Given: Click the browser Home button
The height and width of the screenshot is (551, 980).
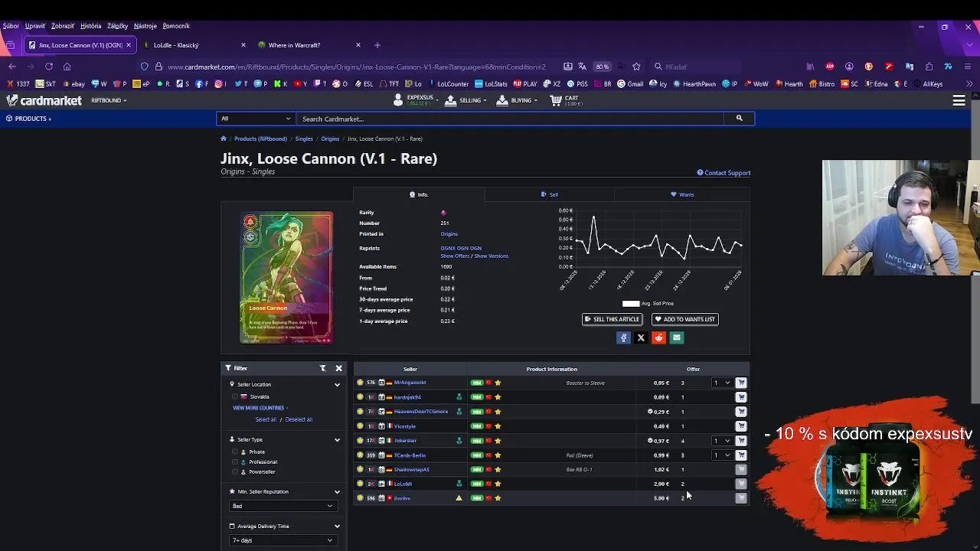Looking at the screenshot, I should click(67, 67).
